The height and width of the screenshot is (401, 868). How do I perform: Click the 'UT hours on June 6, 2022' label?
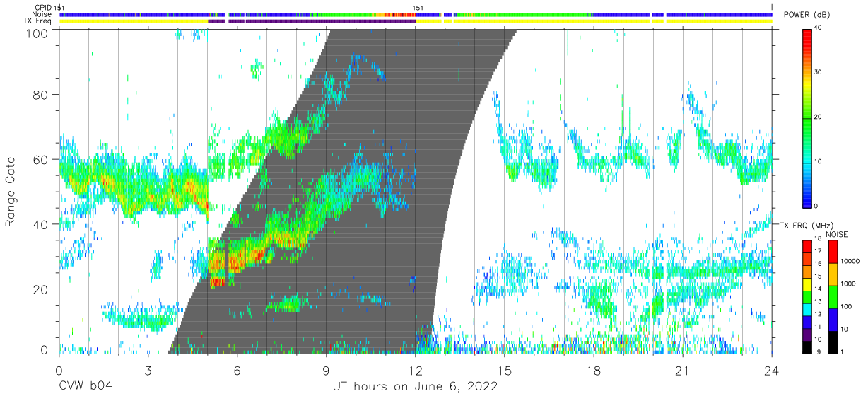[x=416, y=387]
